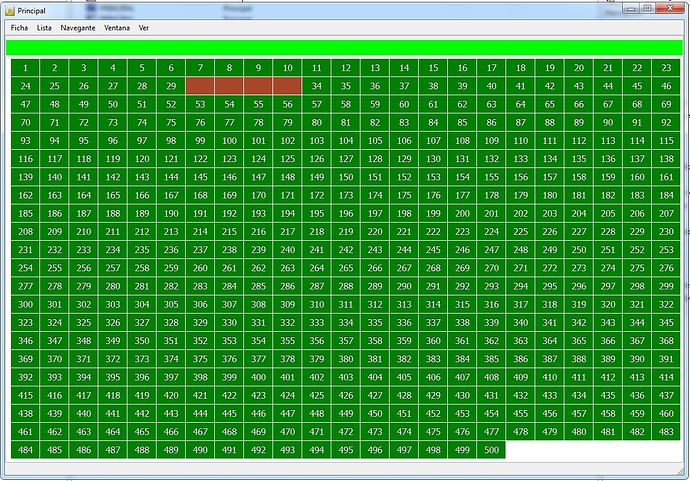
Task: Click cell labeled 115
Action: 666,140
